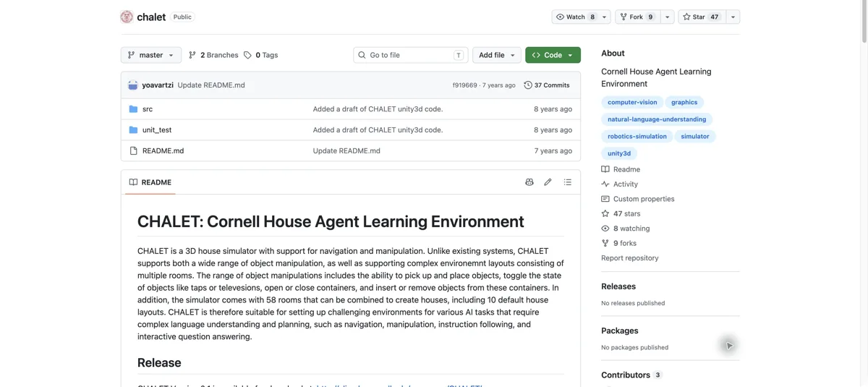This screenshot has height=387, width=868.
Task: View the 37 Commits history
Action: (547, 85)
